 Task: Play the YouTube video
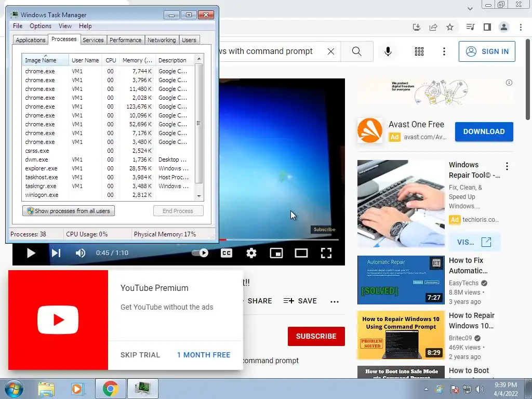coord(31,253)
